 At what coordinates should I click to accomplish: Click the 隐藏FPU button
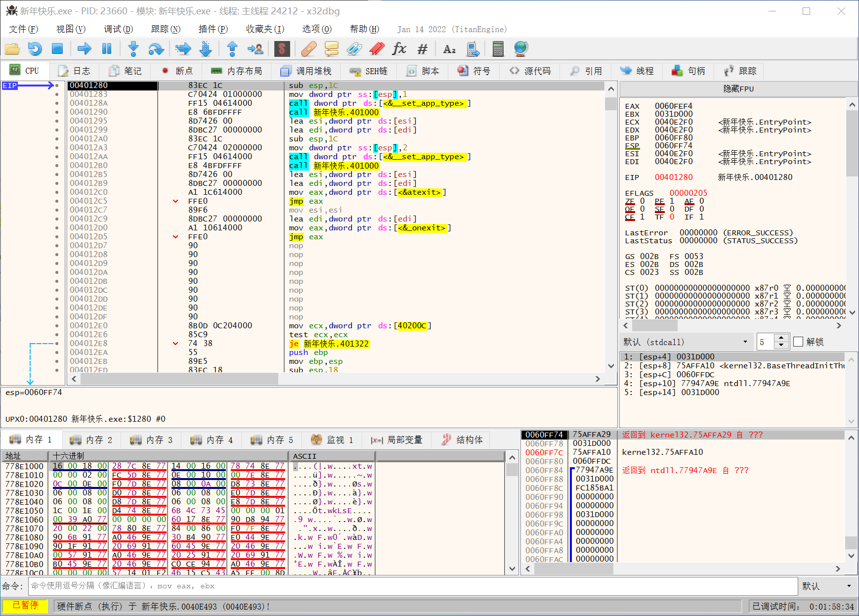click(x=738, y=89)
